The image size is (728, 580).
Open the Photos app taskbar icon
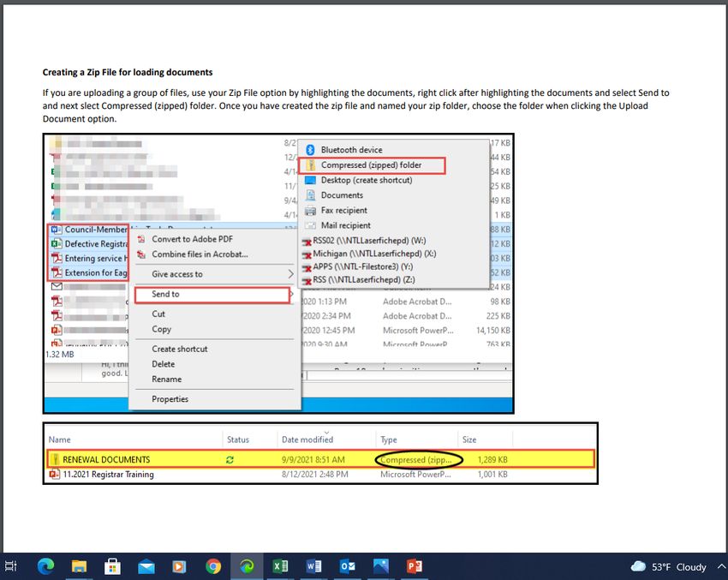pos(381,566)
